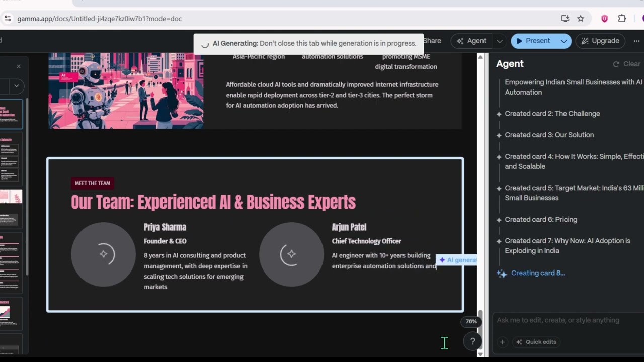
Task: Select the chart slide thumbnail
Action: point(11,314)
